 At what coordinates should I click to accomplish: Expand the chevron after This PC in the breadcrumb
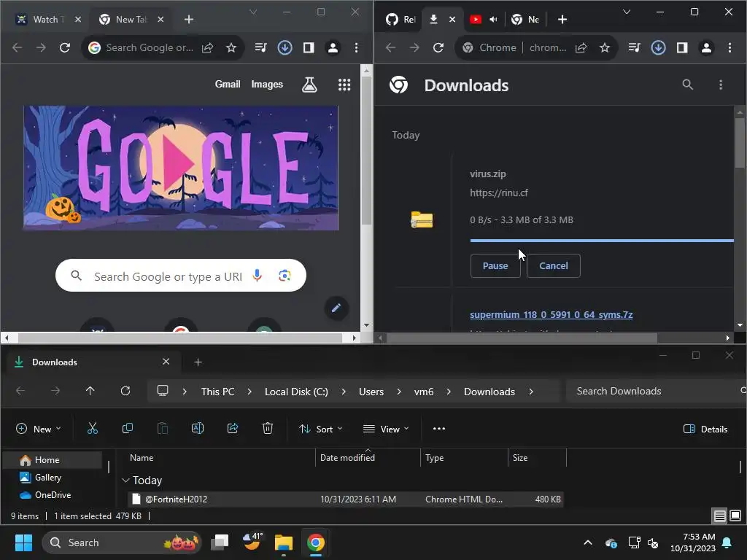(249, 392)
